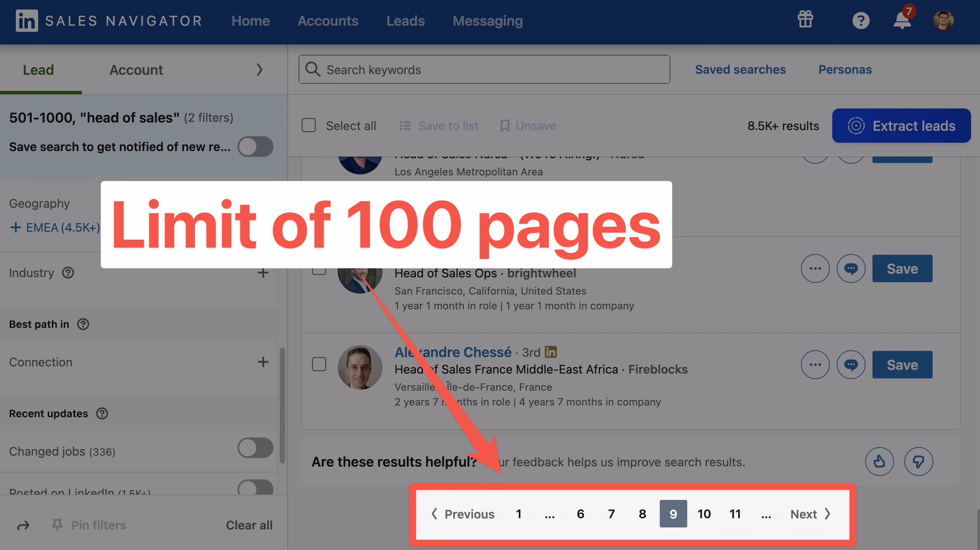Message Alexandre Chessé via chat icon
The image size is (980, 550).
point(851,364)
